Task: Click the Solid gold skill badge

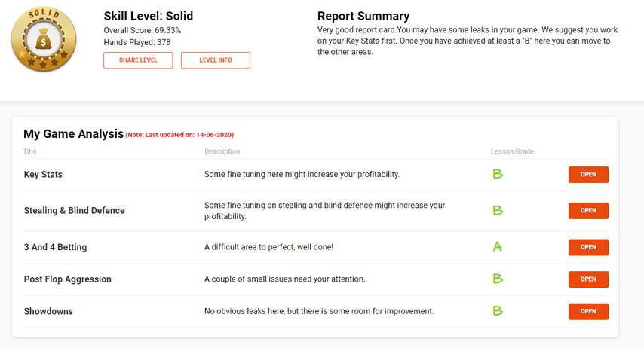Action: click(x=44, y=39)
